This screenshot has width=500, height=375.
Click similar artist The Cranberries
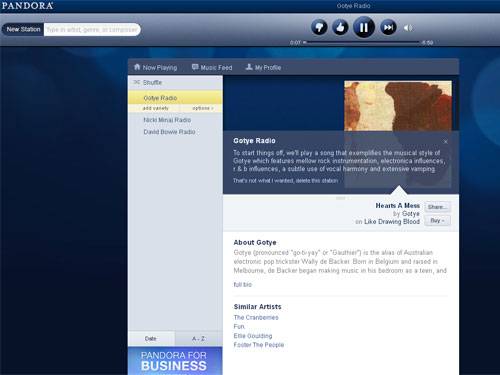tap(256, 317)
